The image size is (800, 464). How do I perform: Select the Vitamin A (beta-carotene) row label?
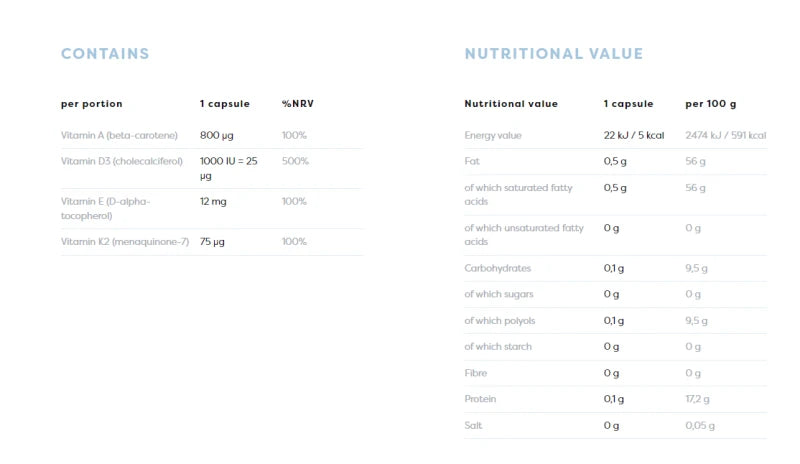[119, 135]
